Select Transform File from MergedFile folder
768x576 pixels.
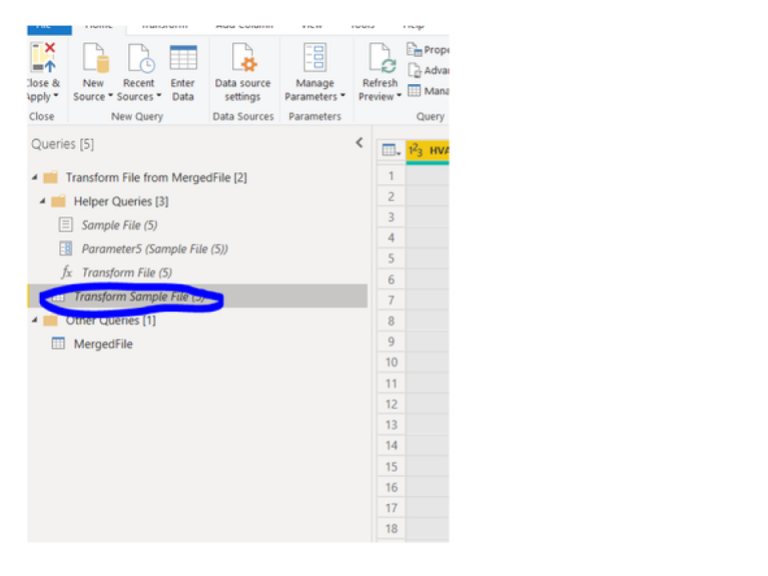click(156, 177)
